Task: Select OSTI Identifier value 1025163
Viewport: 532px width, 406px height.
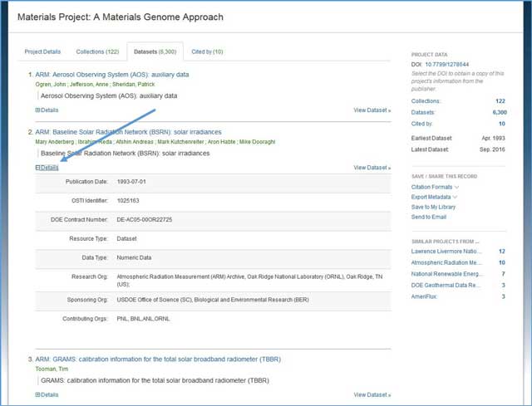Action: click(128, 201)
